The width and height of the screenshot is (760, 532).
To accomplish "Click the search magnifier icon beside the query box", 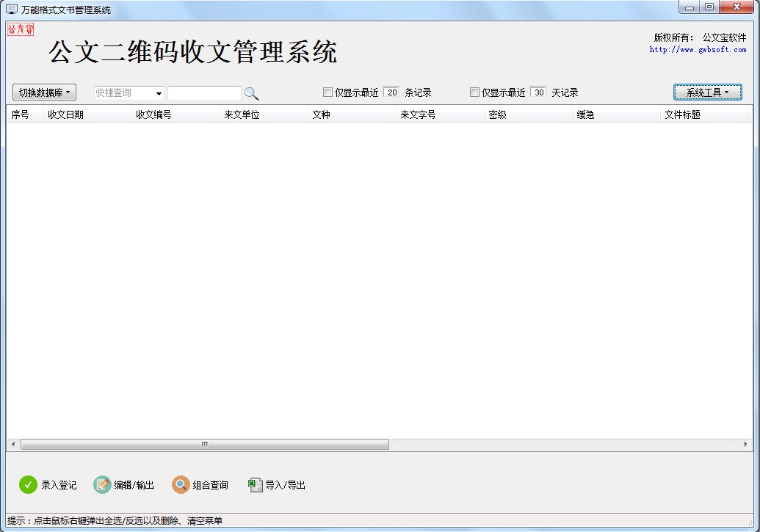I will click(250, 93).
